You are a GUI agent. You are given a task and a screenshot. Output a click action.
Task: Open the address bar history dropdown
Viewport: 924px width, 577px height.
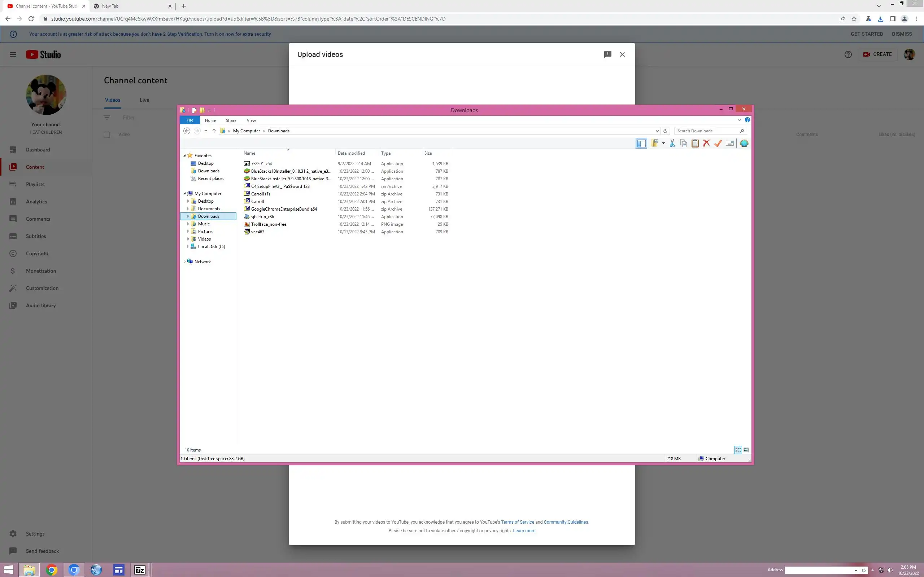tap(657, 131)
